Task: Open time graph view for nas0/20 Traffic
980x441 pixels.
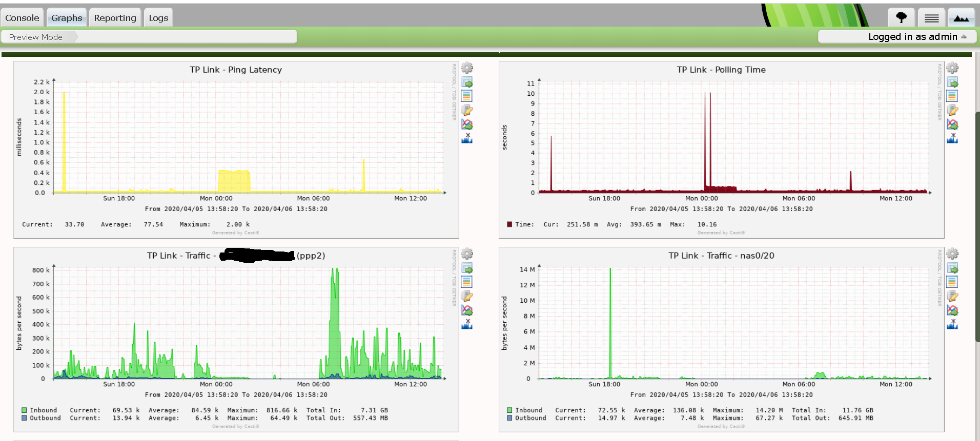Action: (952, 282)
